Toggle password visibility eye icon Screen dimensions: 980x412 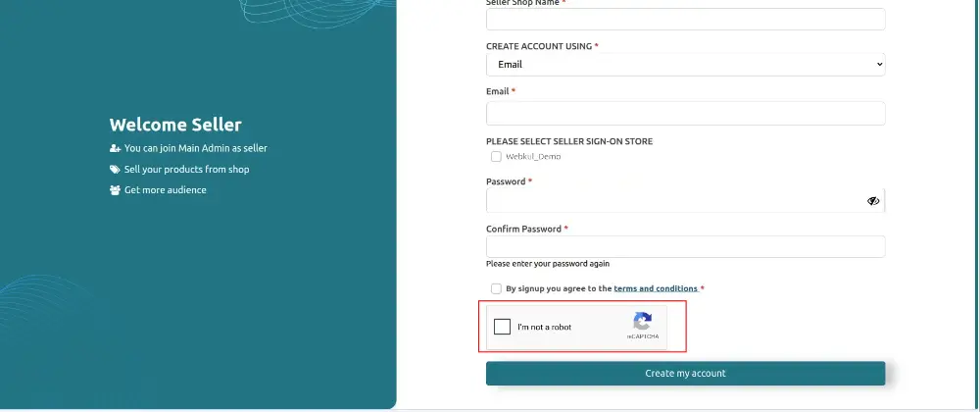click(873, 201)
